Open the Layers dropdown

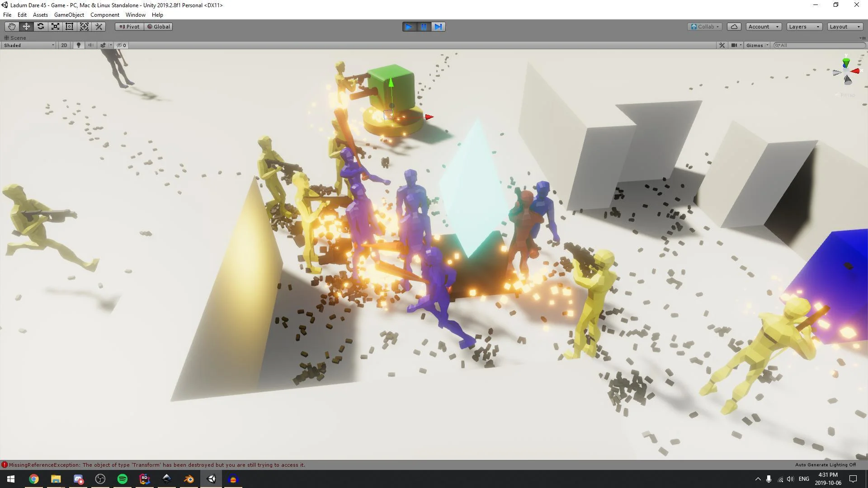click(804, 27)
